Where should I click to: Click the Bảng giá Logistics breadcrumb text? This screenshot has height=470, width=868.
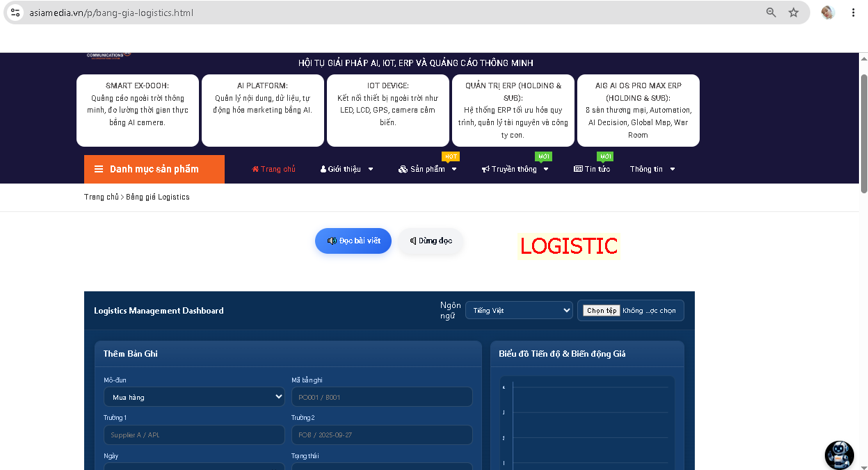[158, 197]
